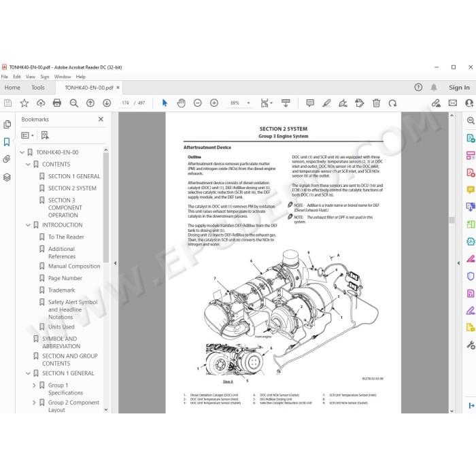The image size is (476, 476).
Task: Open SYMBOL AND ABBREVIATION bookmark
Action: point(61,343)
